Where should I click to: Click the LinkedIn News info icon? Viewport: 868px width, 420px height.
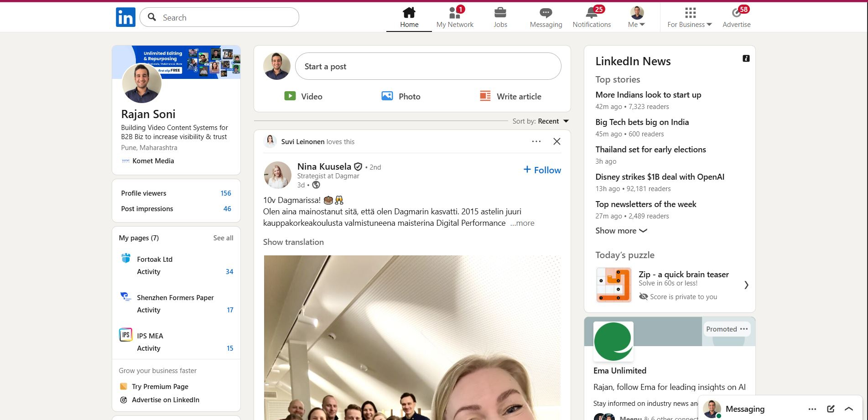(746, 58)
